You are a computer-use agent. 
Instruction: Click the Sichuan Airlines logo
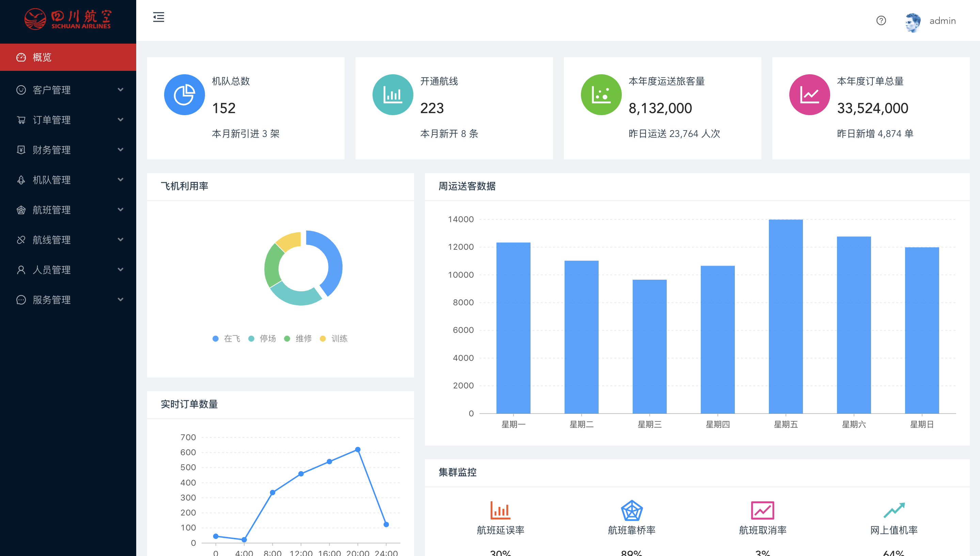coord(68,19)
